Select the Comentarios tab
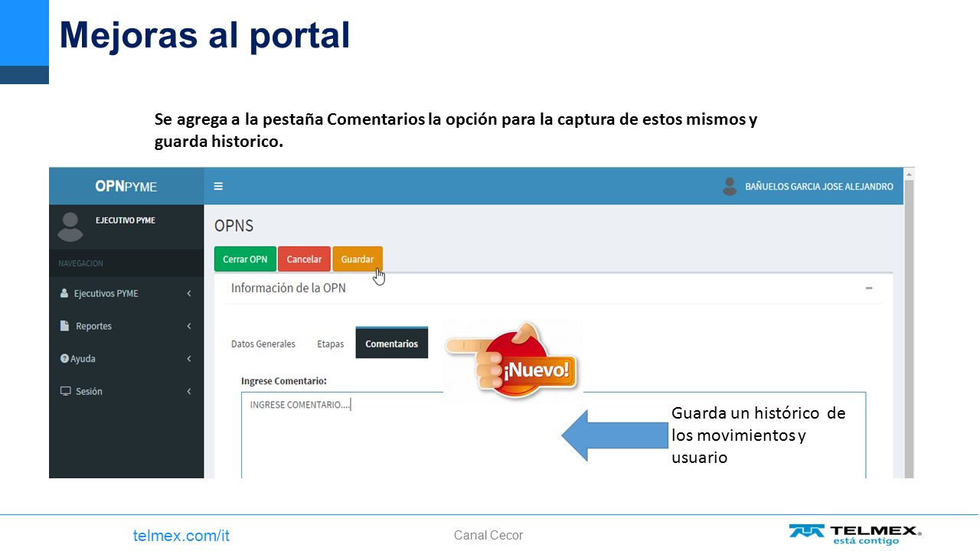This screenshot has width=980, height=551. click(392, 343)
